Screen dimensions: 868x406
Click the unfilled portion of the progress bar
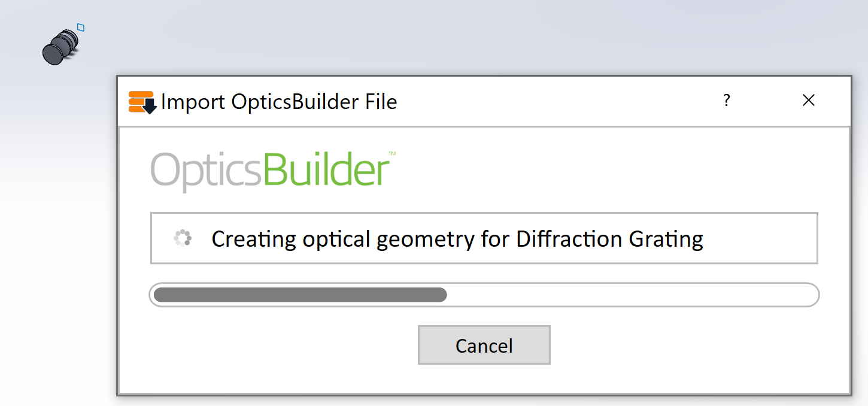[632, 295]
